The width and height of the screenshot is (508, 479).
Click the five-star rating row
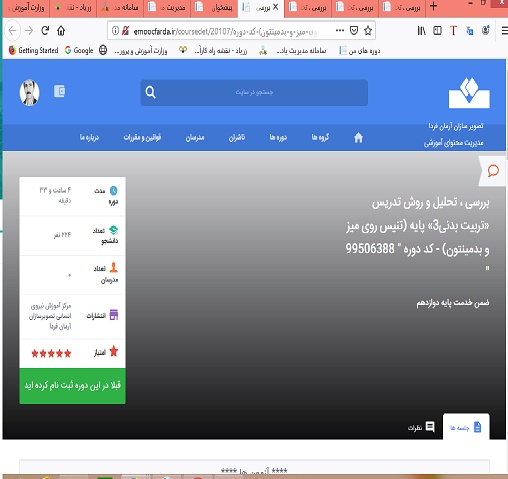pyautogui.click(x=51, y=353)
